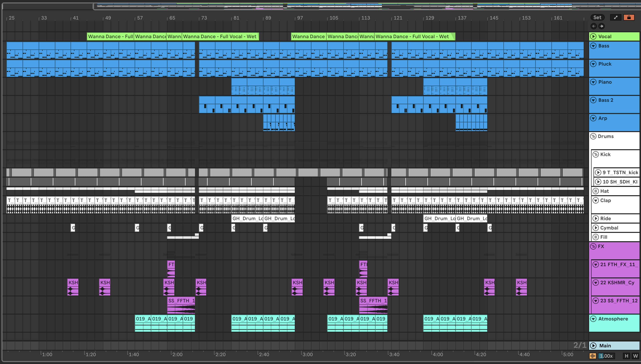Jump to previous locator arrow
Image resolution: width=641 pixels, height=364 pixels.
coord(594,26)
